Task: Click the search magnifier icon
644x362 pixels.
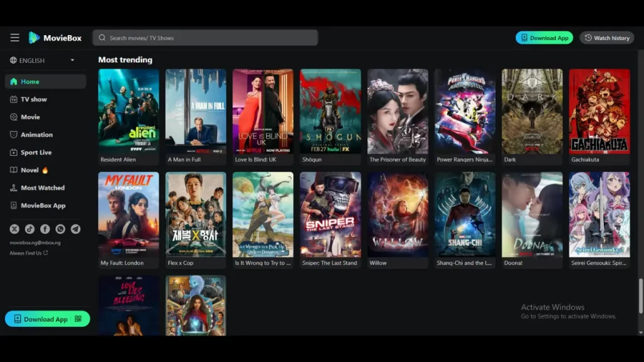Action: (x=102, y=38)
